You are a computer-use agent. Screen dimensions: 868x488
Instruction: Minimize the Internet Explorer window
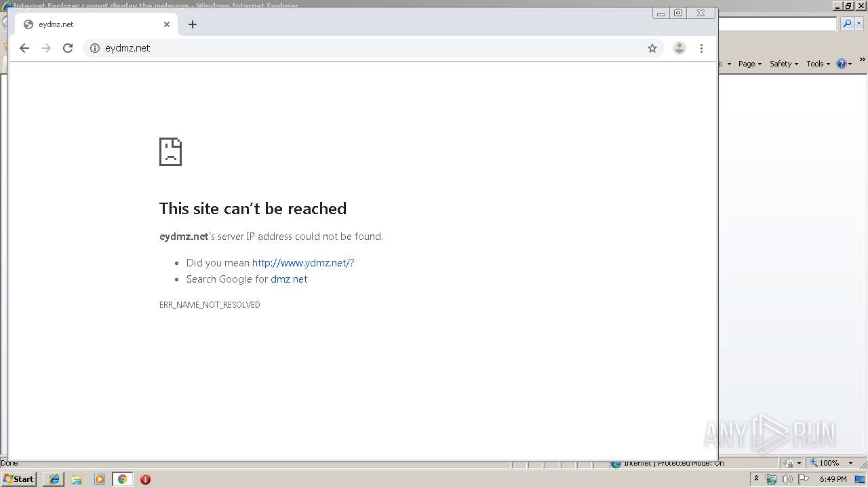pos(839,5)
